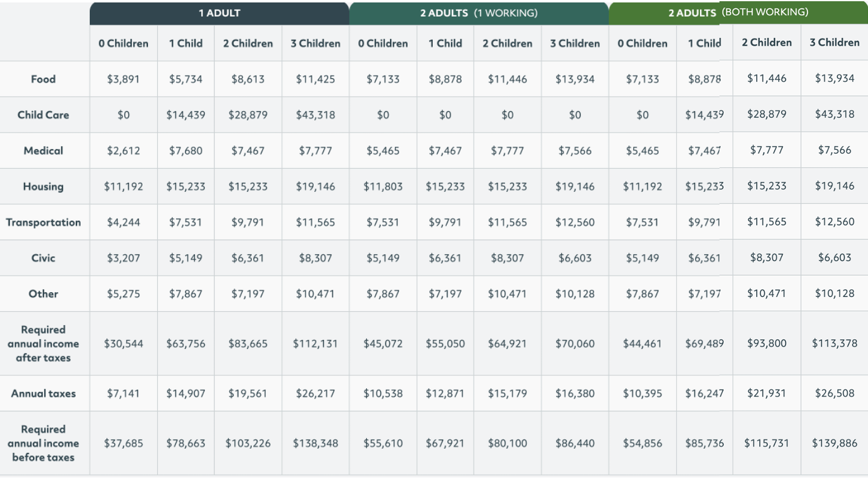Click Required annual income after taxes label

tap(43, 344)
